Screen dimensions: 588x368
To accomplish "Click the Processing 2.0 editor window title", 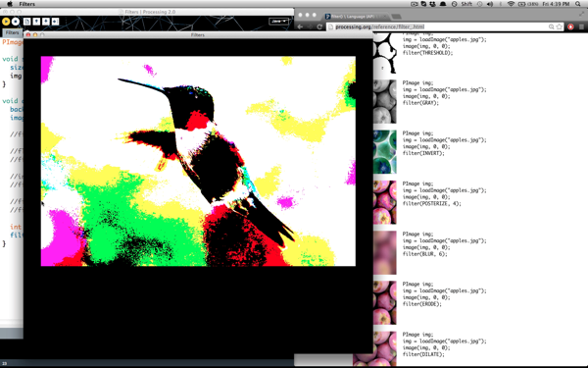I will [x=150, y=12].
